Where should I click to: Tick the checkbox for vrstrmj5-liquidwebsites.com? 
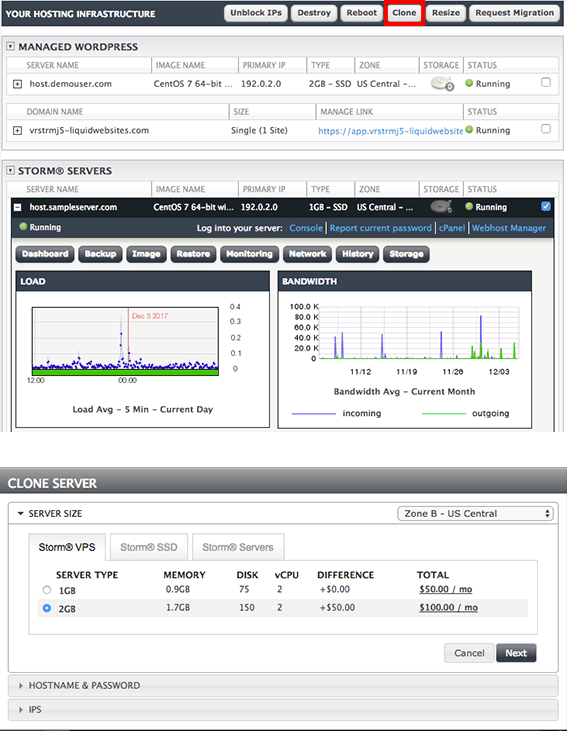[545, 129]
